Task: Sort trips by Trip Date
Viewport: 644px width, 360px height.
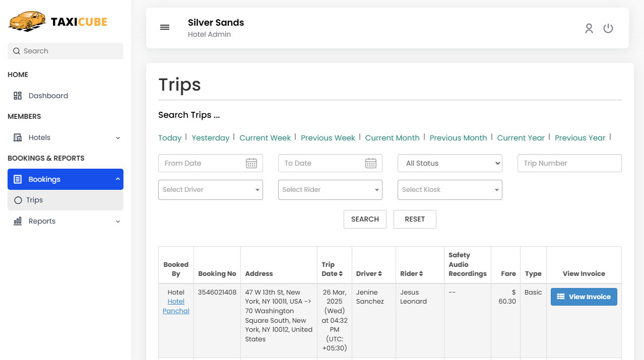Action: pos(342,273)
